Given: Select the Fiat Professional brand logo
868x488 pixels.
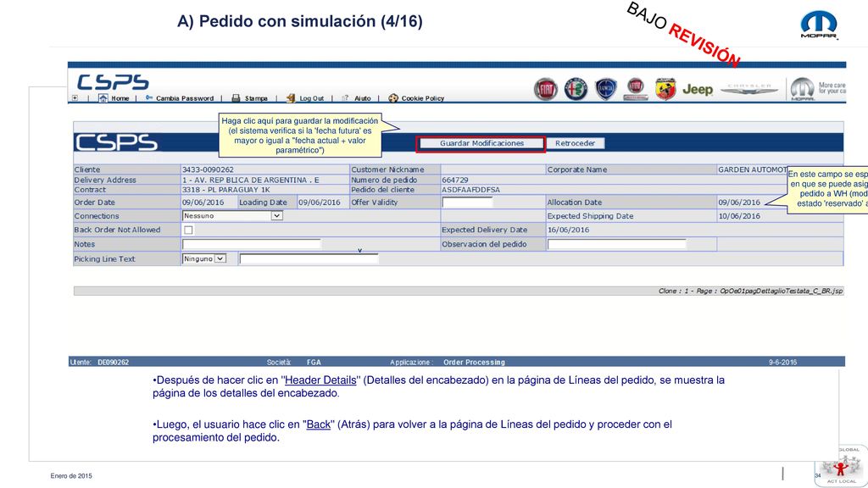Looking at the screenshot, I should 636,89.
